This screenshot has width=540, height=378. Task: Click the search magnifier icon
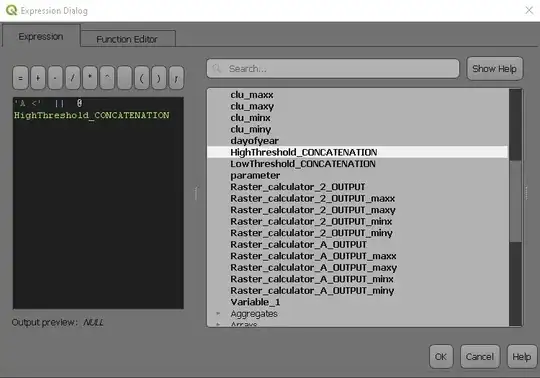(217, 69)
